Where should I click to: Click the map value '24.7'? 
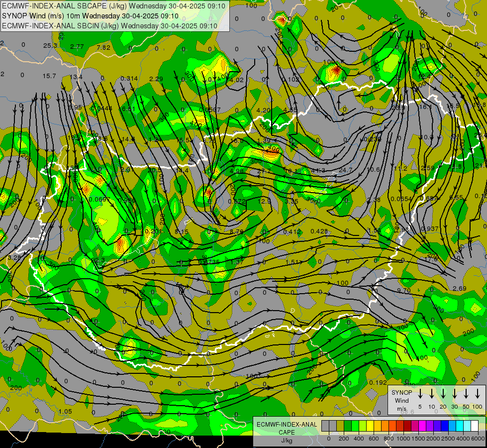[345, 170]
